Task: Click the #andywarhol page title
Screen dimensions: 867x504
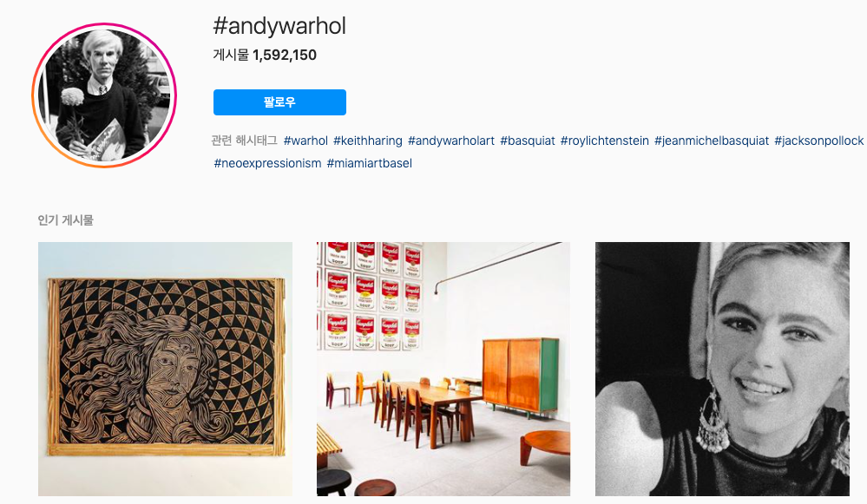Action: [x=279, y=26]
